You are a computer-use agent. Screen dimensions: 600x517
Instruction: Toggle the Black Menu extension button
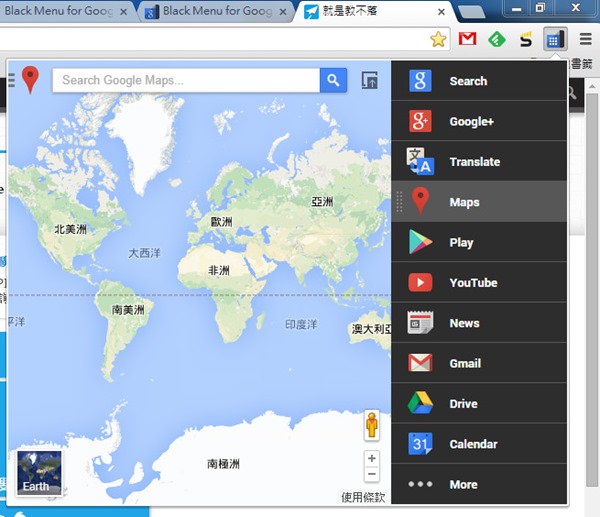click(x=555, y=39)
